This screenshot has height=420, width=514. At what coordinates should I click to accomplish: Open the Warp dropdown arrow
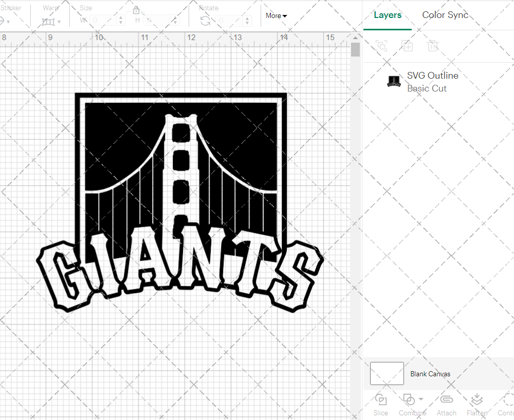coord(59,22)
